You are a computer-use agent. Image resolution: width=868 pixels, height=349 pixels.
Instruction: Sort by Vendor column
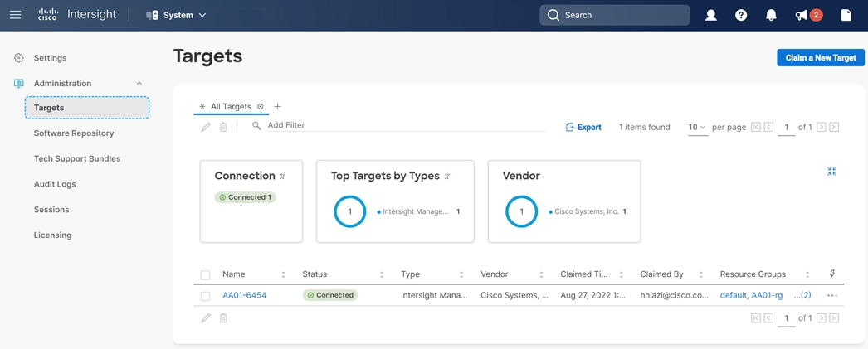[x=541, y=274]
